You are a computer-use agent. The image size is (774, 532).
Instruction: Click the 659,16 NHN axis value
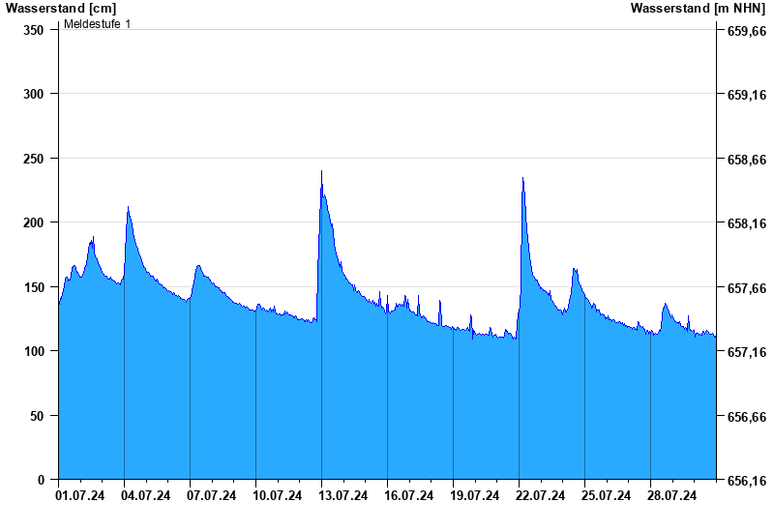[747, 95]
